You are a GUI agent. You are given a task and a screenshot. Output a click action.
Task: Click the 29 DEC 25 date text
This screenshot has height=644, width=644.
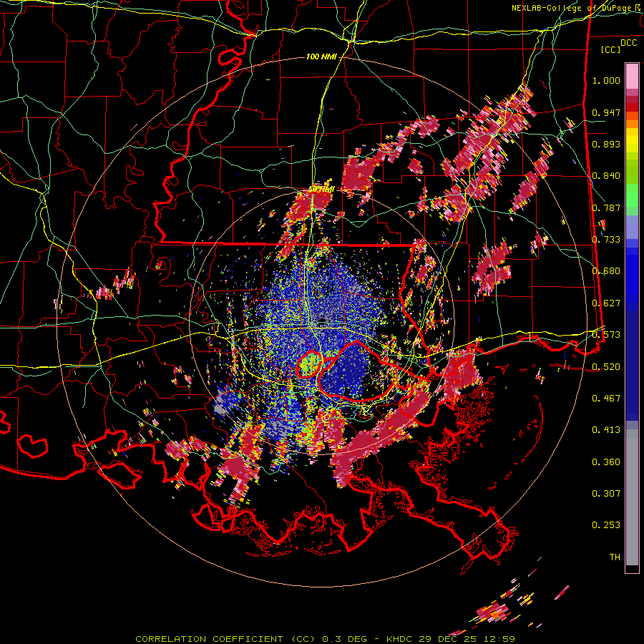tap(448, 639)
